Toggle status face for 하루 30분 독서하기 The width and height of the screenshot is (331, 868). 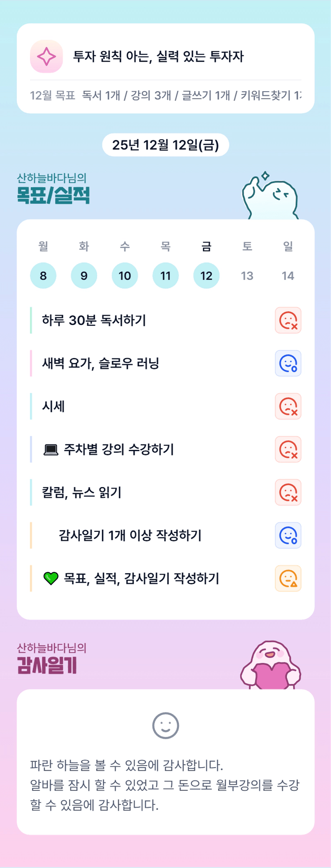tap(288, 320)
